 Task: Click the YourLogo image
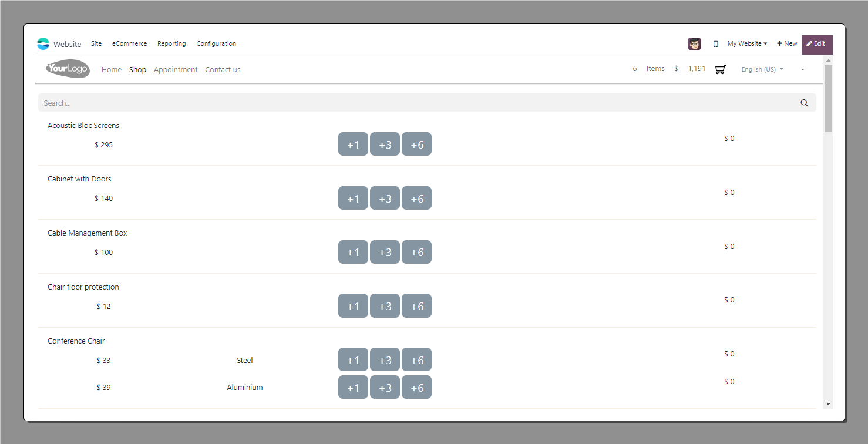coord(68,69)
